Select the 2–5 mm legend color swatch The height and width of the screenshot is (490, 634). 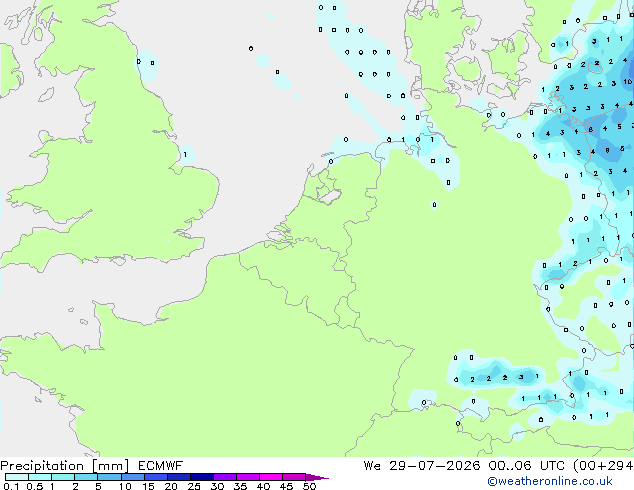click(86, 477)
